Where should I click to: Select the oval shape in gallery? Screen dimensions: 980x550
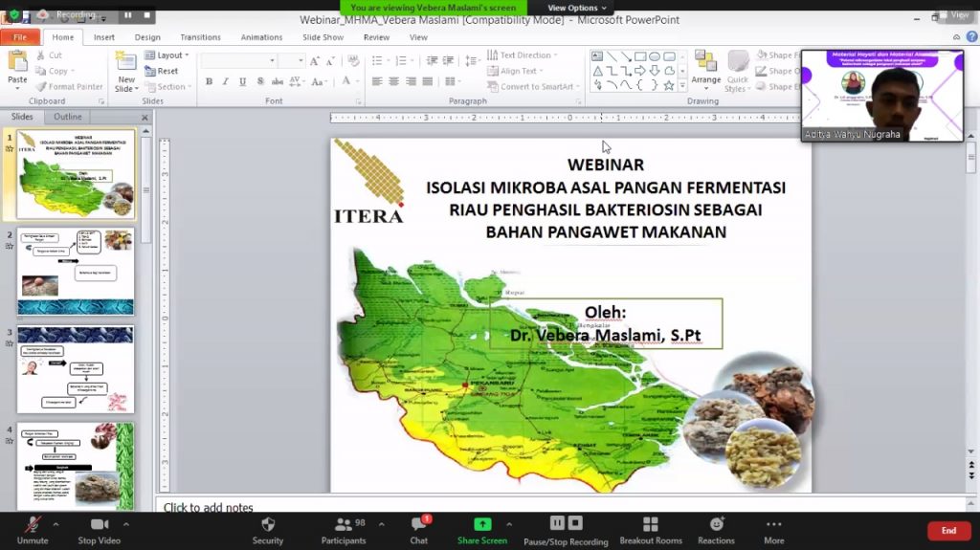pos(655,56)
